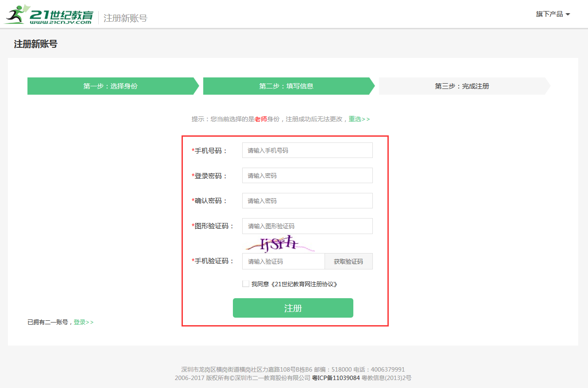Select step tab 第一步：选择身份
Viewport: 588px width, 388px height.
pyautogui.click(x=113, y=86)
